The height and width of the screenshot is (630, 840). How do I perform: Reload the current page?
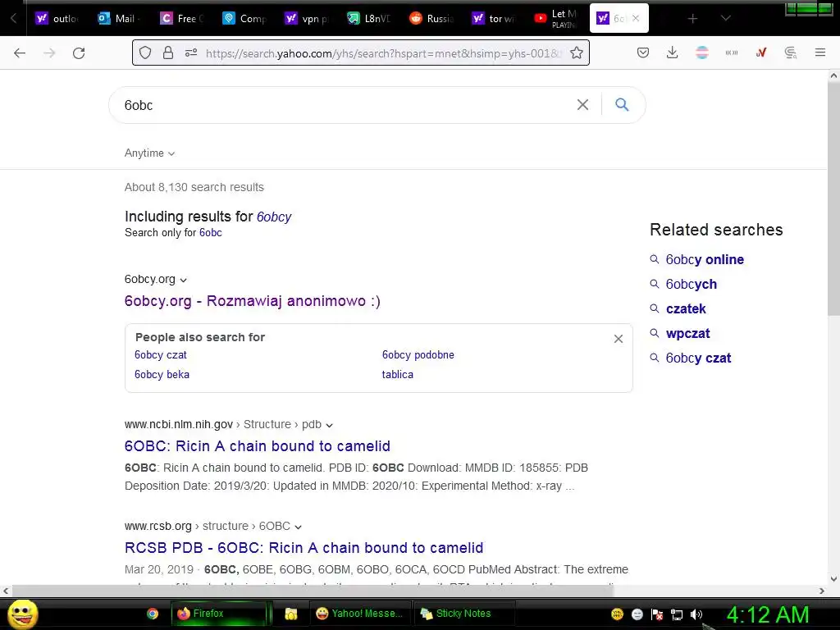tap(79, 53)
